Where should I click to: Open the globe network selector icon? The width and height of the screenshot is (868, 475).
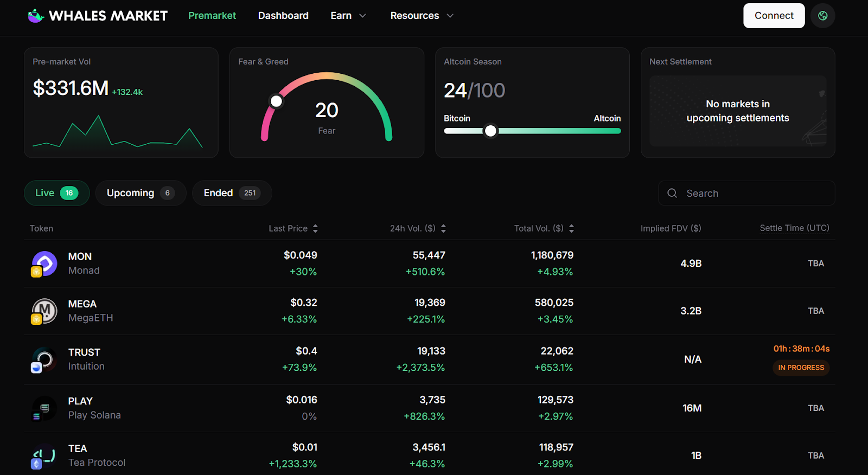pos(823,16)
